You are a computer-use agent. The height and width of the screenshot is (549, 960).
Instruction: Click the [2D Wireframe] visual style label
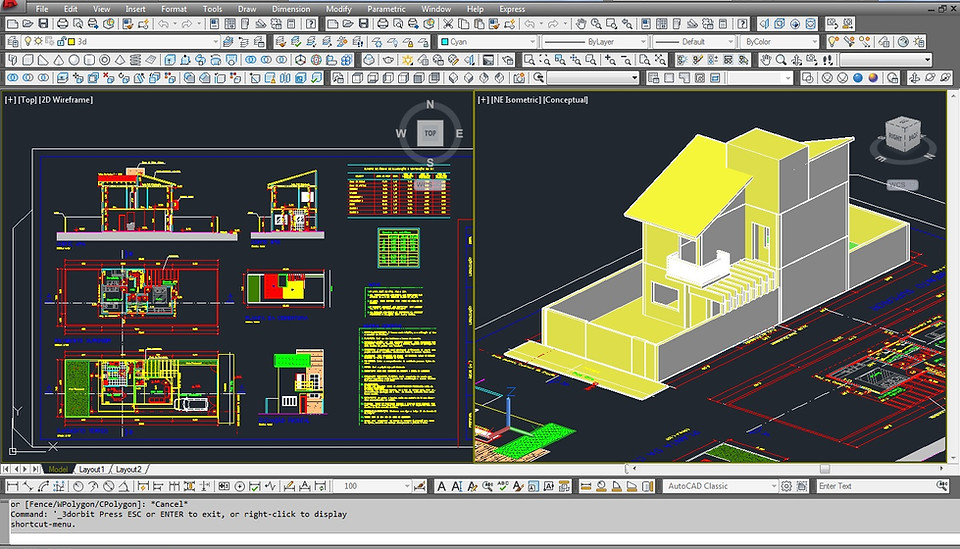[66, 100]
